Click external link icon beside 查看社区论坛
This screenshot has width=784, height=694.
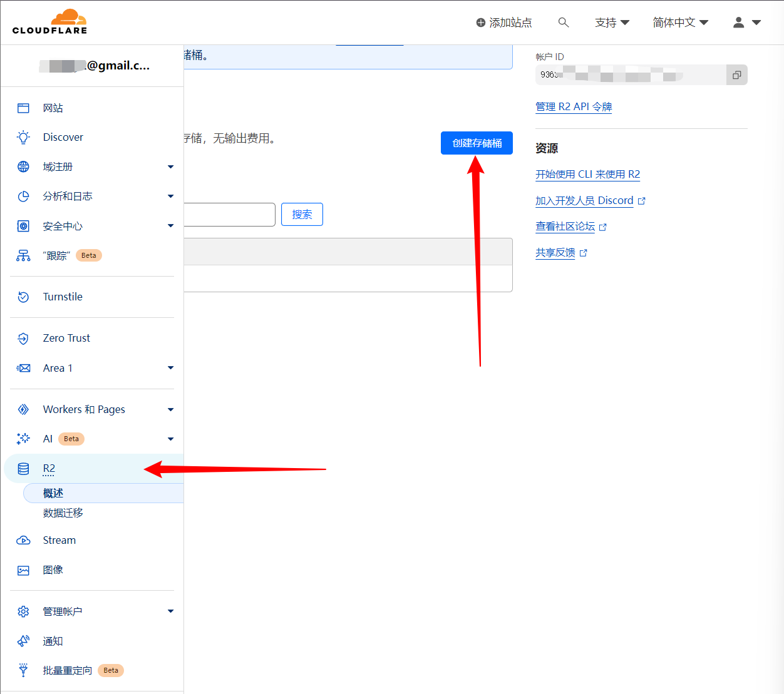(602, 227)
